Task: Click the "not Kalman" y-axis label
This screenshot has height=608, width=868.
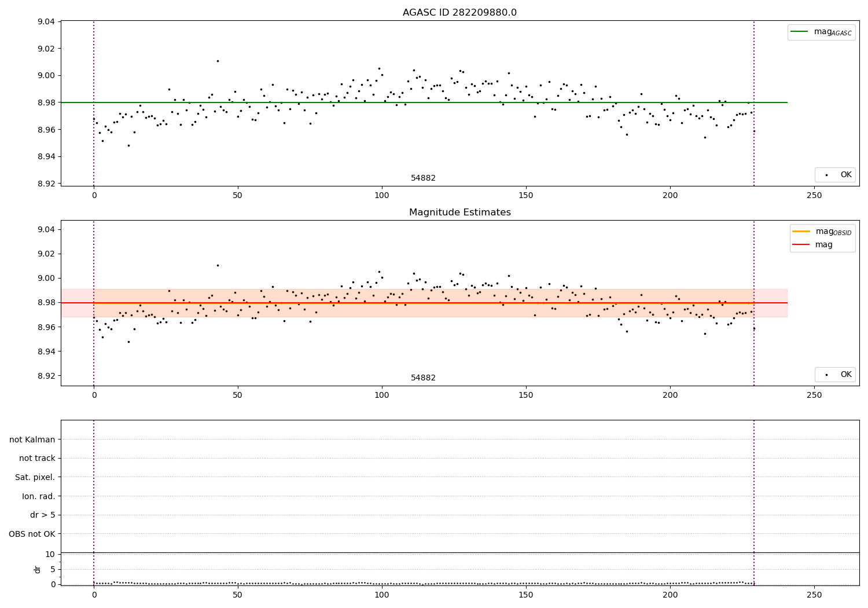Action: [x=32, y=439]
